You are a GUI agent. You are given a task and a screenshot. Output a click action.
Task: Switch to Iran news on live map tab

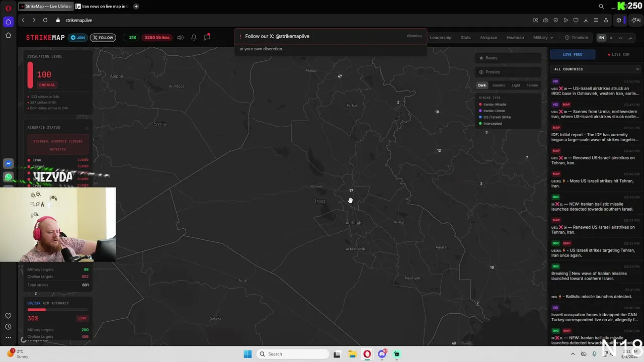coord(103,7)
